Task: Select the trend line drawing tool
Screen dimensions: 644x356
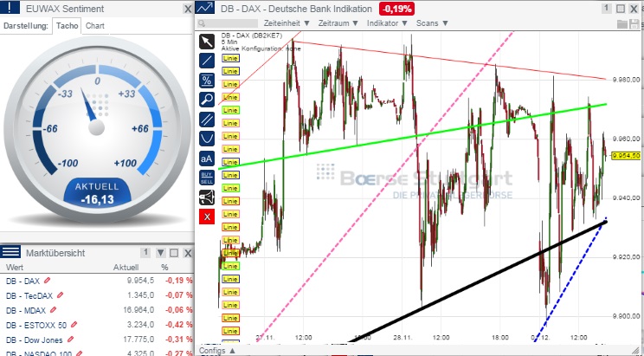Action: click(207, 61)
